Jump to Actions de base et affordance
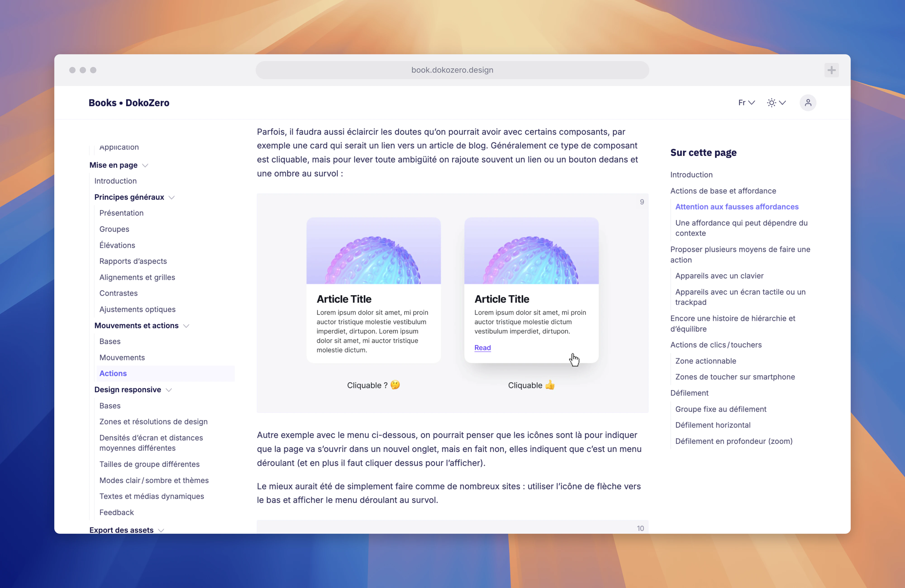 [x=723, y=191]
